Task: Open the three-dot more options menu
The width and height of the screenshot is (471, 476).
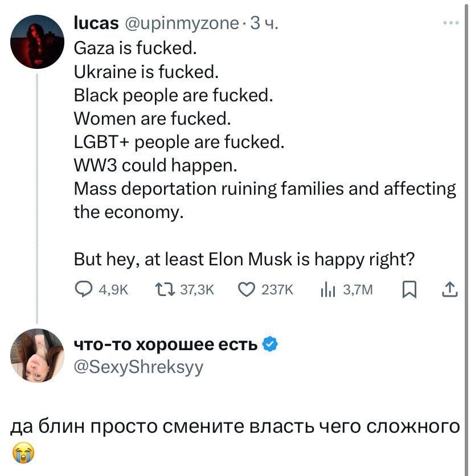Action: [x=450, y=24]
